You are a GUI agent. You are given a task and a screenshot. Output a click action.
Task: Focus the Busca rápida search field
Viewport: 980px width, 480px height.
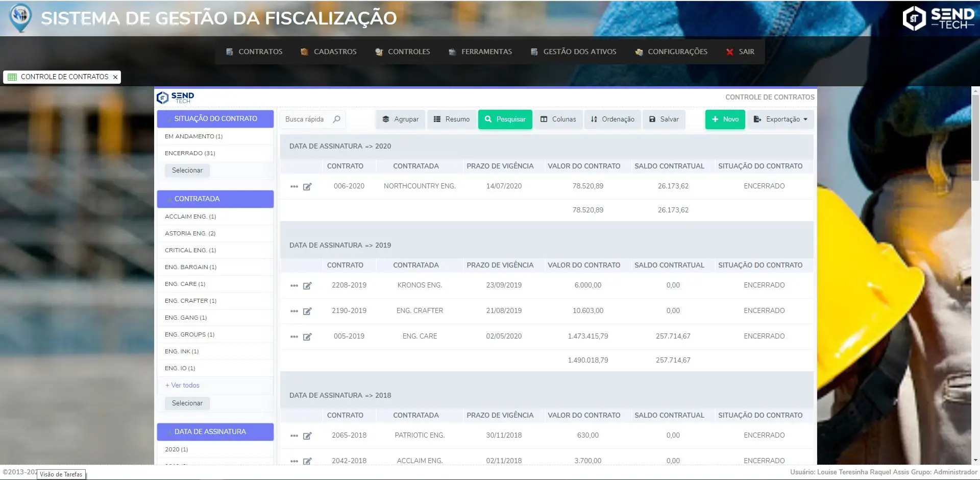(306, 119)
